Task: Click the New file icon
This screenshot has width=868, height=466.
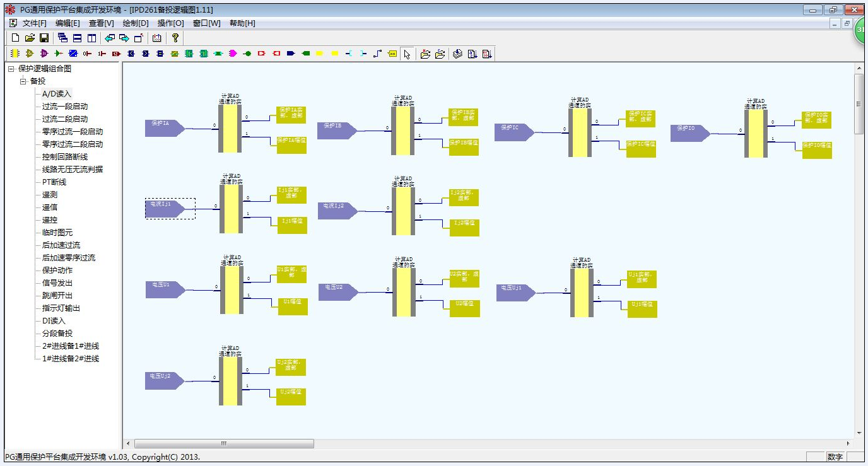Action: 15,38
